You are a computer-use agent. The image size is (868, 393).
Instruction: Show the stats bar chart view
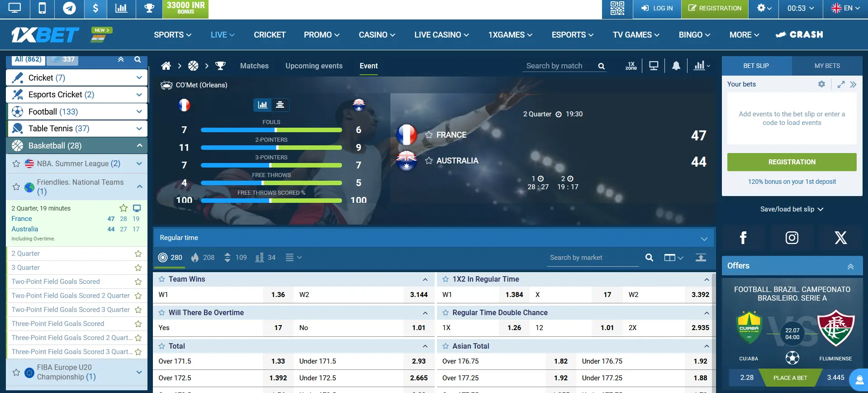click(x=262, y=105)
